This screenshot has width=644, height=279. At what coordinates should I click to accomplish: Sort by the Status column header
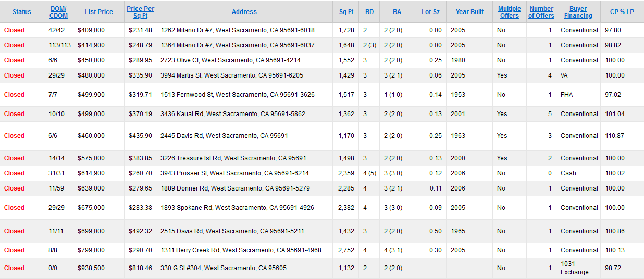click(x=21, y=12)
